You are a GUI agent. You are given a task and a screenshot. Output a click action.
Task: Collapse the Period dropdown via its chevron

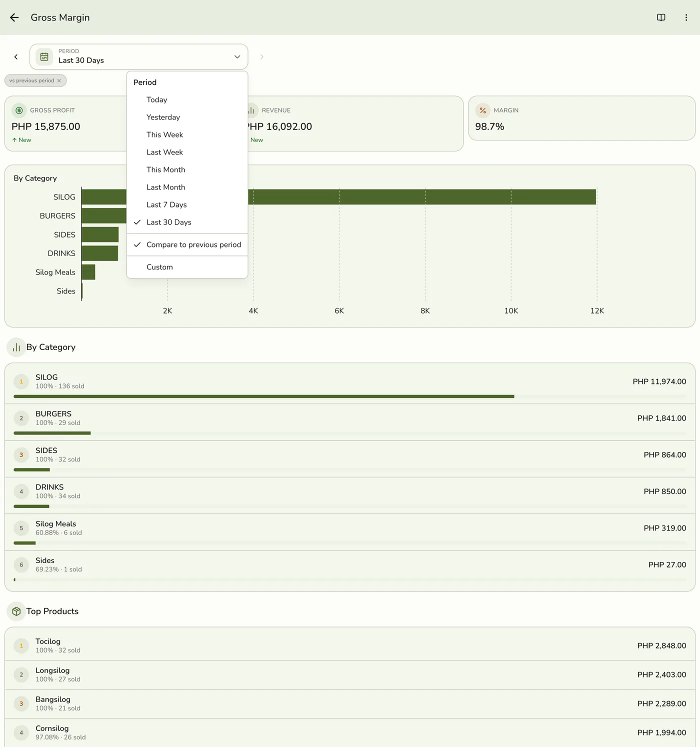237,57
